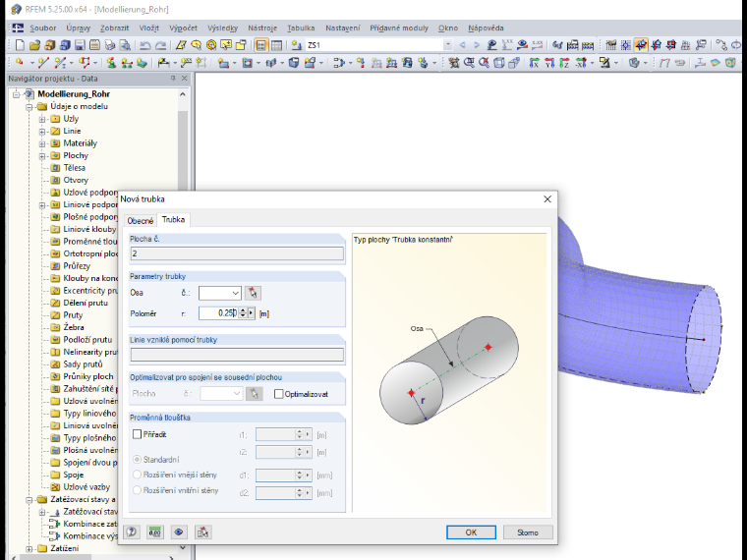The width and height of the screenshot is (747, 560).
Task: Open the Soubor menu
Action: 43,28
